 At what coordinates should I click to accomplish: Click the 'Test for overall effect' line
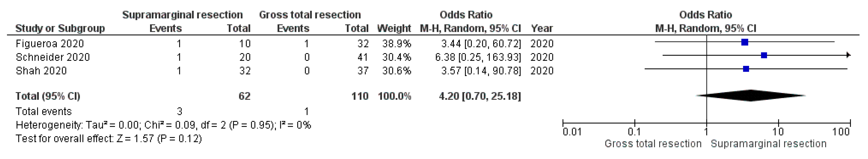pos(109,139)
